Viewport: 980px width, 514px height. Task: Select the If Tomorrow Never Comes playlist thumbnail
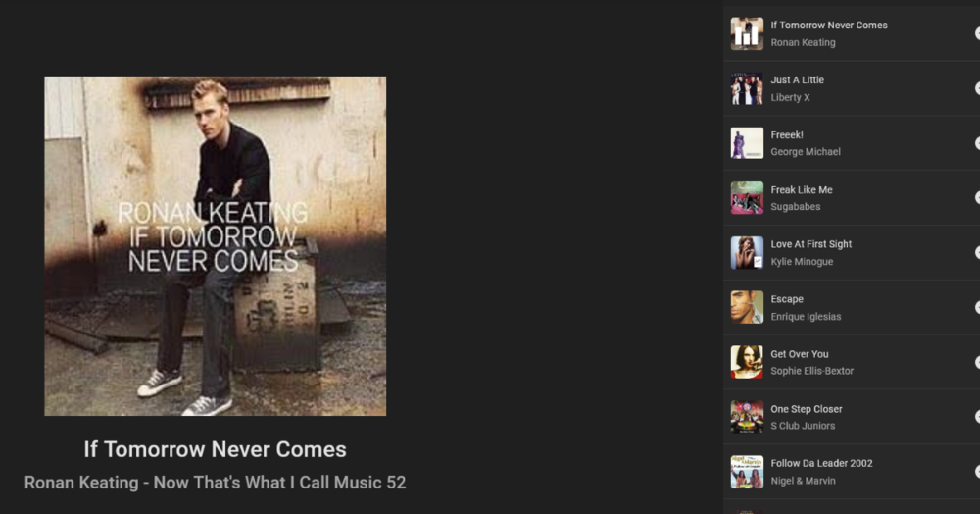[747, 33]
